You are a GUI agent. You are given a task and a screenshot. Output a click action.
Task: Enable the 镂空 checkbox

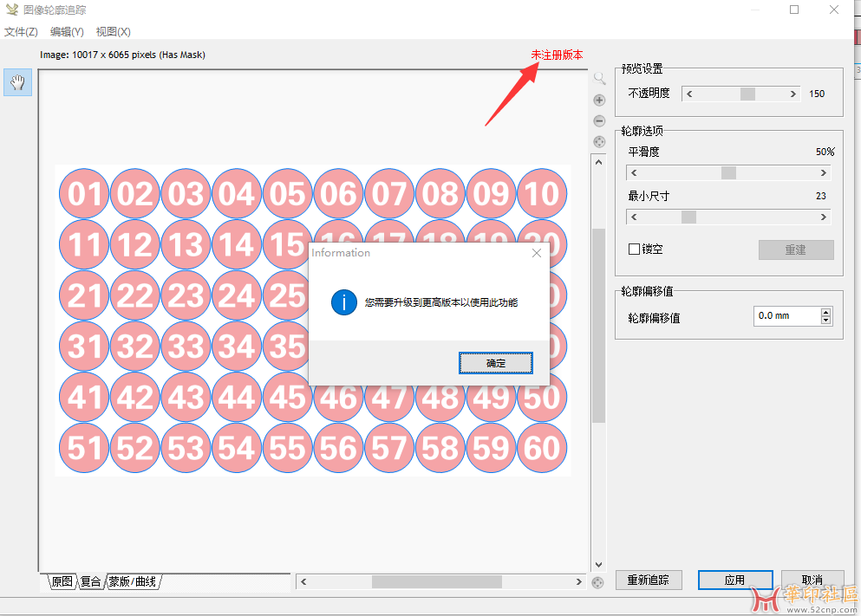634,249
